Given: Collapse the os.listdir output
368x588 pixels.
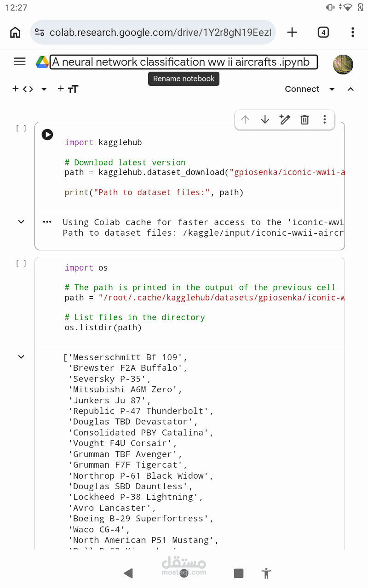Looking at the screenshot, I should (21, 356).
